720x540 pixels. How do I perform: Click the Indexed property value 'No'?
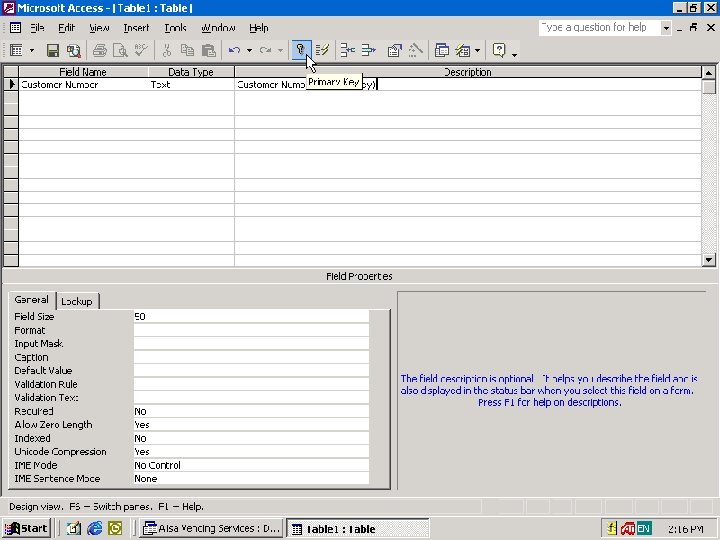pos(251,438)
